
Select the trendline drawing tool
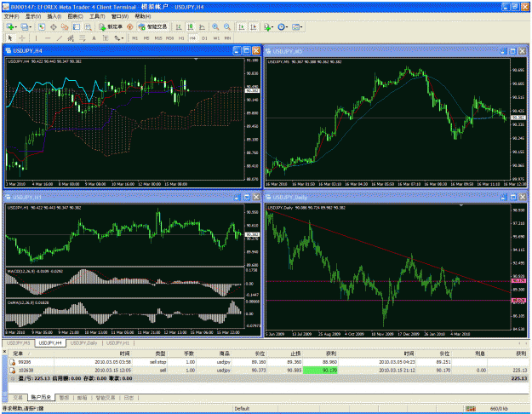click(60, 38)
